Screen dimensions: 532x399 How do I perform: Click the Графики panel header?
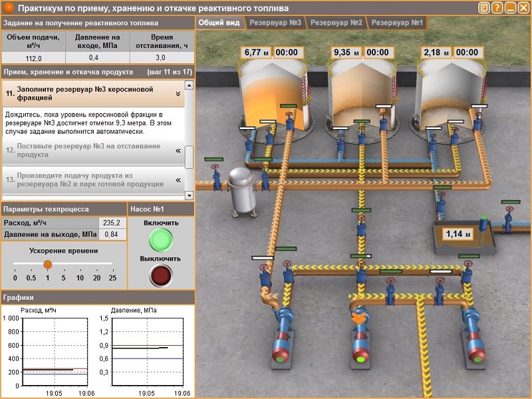[98, 297]
